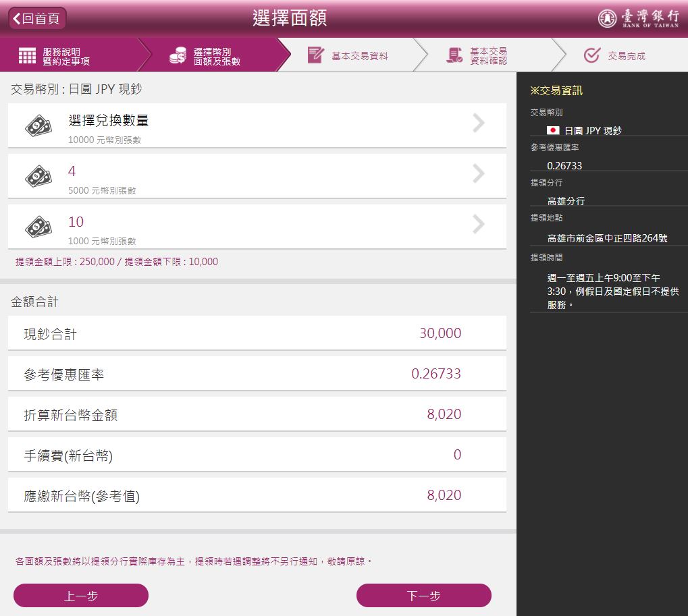Select the 選擇幣別面額及張數 step
688x616 pixels.
coord(215,56)
